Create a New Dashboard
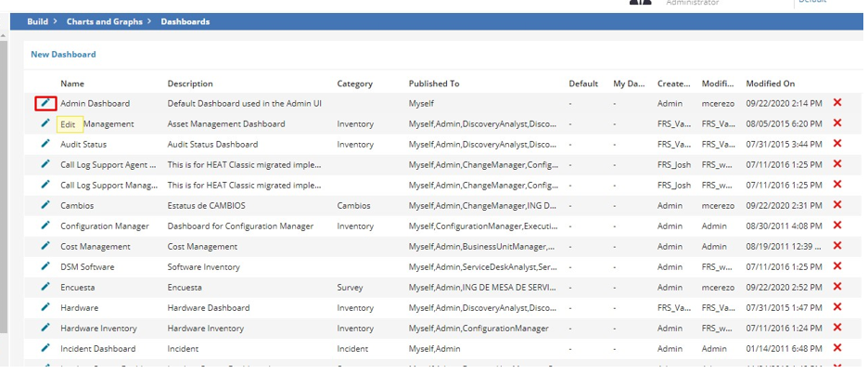Screen dimensions: 868x374 tap(63, 55)
